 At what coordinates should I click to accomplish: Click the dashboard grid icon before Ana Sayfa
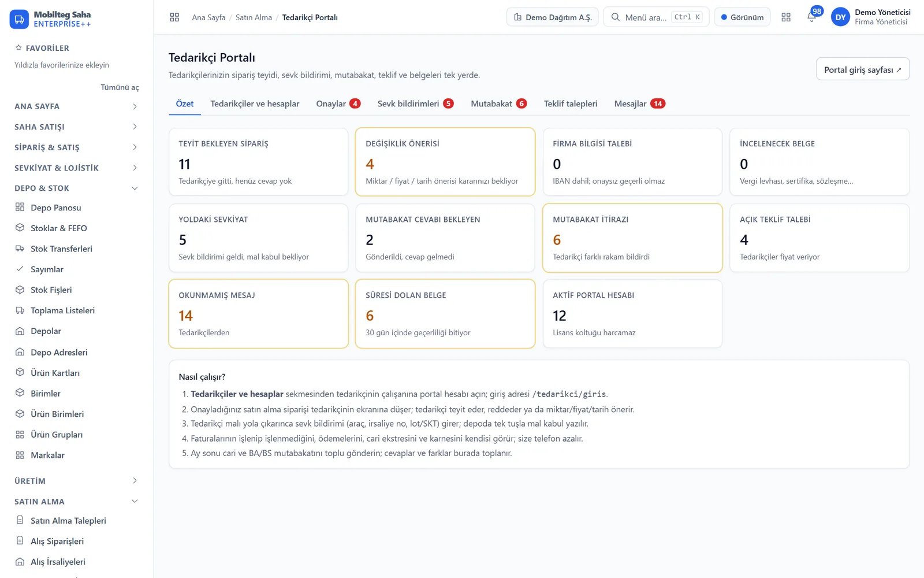174,17
